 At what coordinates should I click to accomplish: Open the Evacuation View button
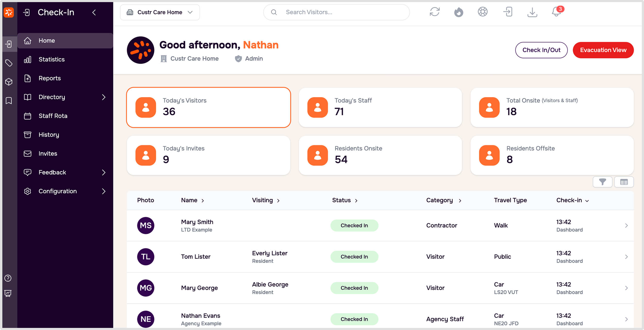[x=603, y=50]
